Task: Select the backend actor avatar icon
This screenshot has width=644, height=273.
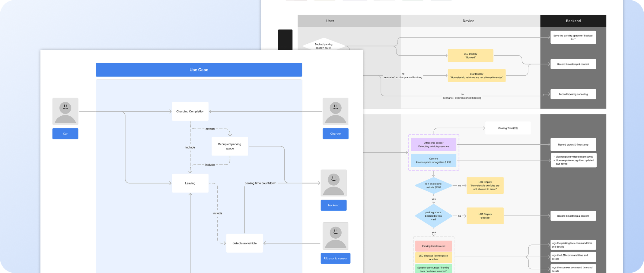Action: [x=333, y=183]
